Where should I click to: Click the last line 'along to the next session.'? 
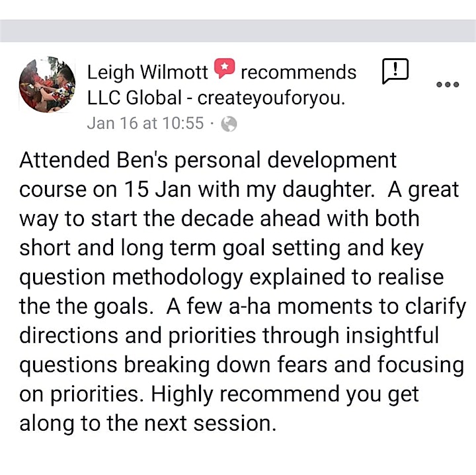(x=148, y=423)
